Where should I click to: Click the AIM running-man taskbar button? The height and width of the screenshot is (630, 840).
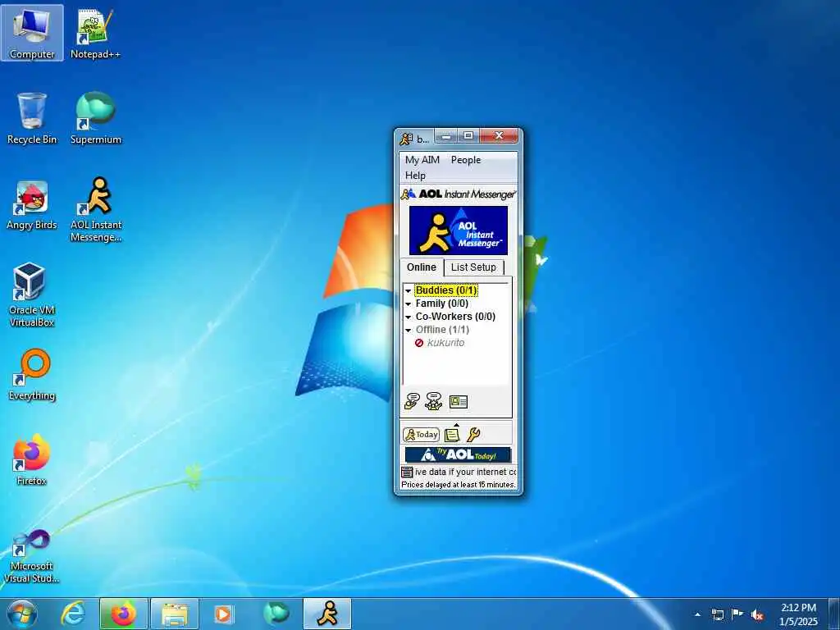pos(327,614)
